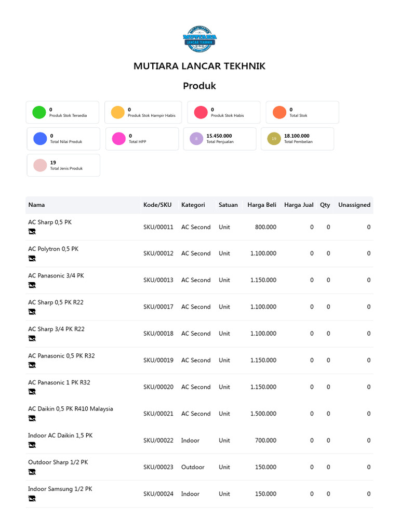
Task: Click the no-image icon under Outdoor Sharp 1/2 PK
Action: pyautogui.click(x=32, y=472)
